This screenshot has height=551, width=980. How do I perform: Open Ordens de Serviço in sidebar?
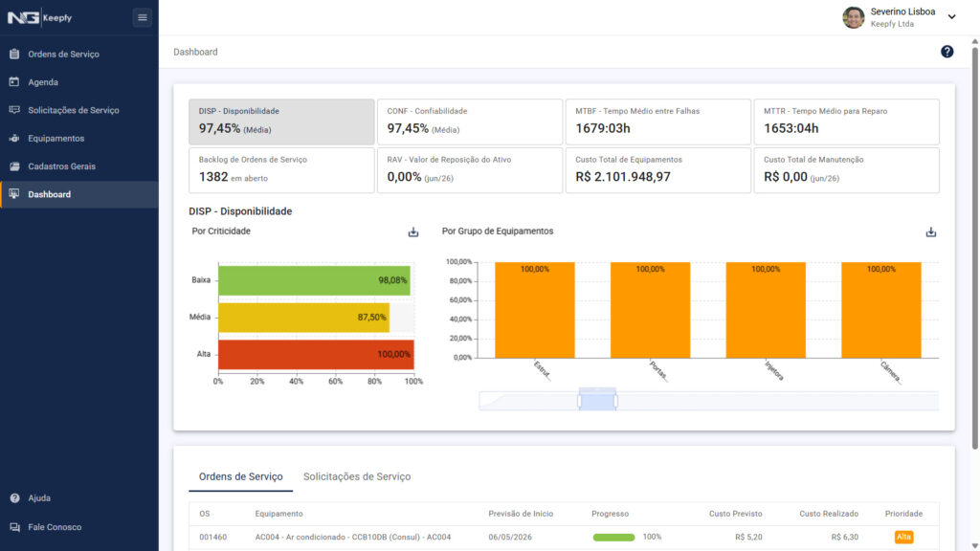pos(79,55)
